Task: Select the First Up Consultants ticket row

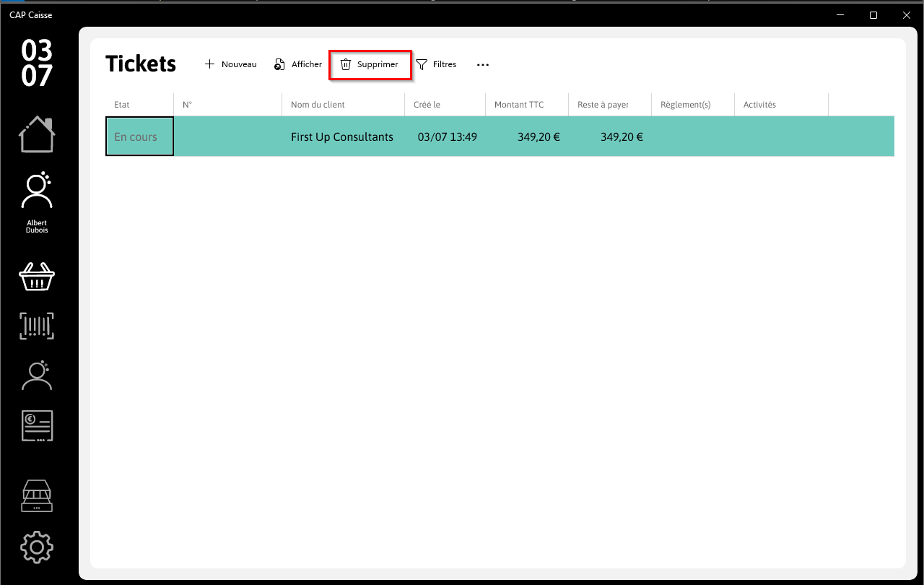Action: 500,136
